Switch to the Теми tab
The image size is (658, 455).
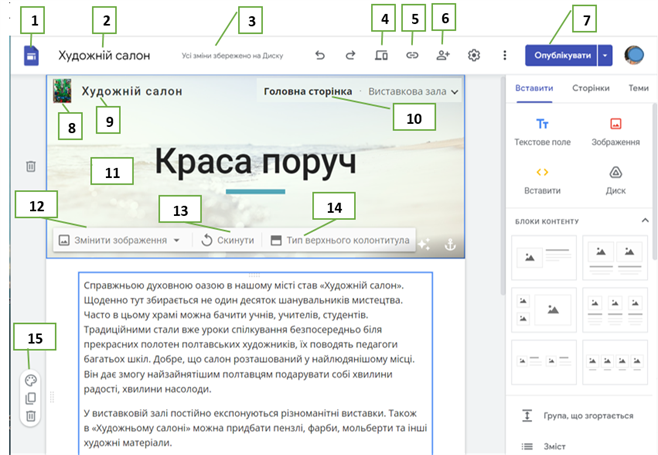[x=638, y=88]
